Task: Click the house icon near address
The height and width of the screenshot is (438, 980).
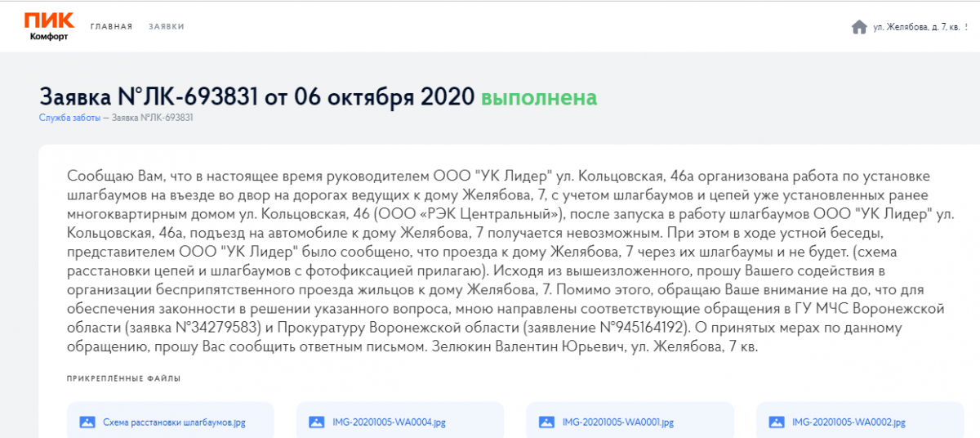Action: coord(859,27)
